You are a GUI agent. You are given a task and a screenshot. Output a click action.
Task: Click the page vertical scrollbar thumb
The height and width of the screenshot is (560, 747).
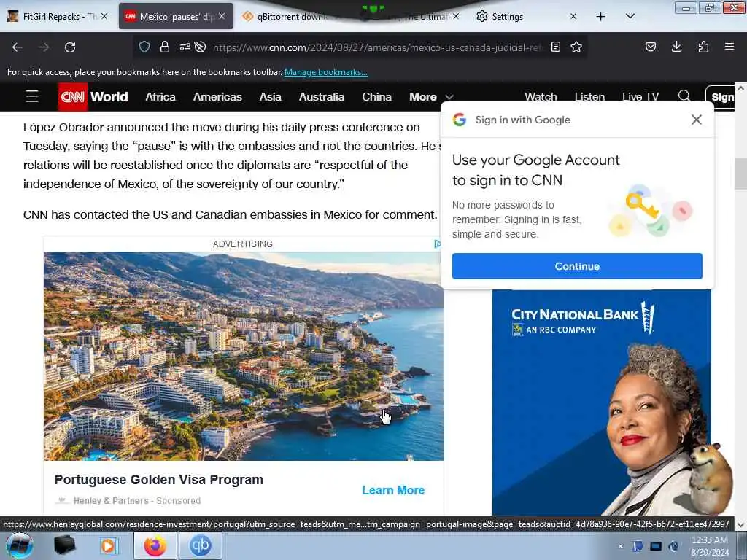[740, 174]
